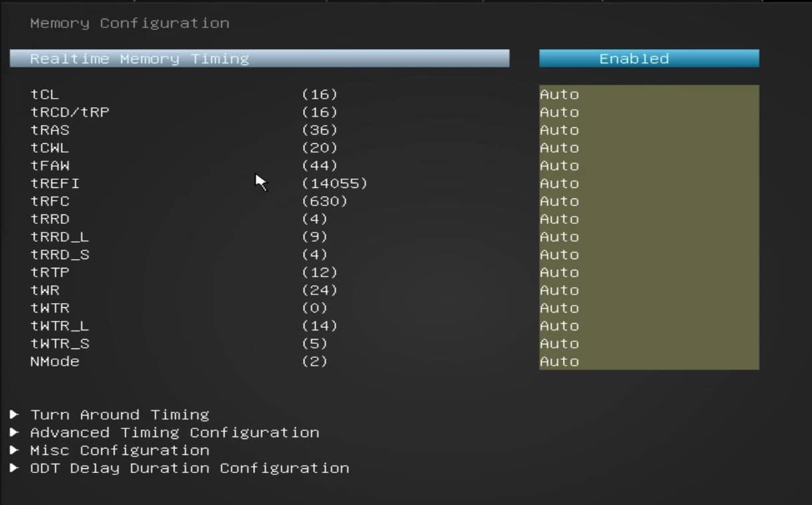
Task: Edit the tRFC Auto value field
Action: [x=648, y=201]
